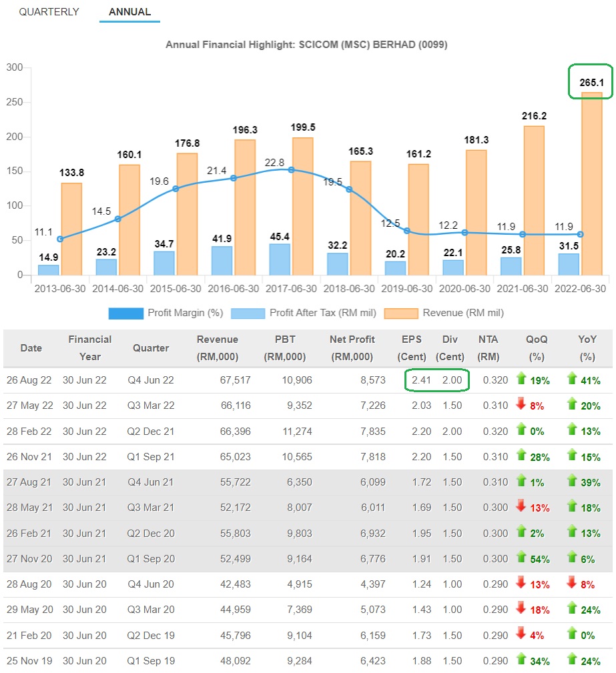Toggle the Profit After Tax legend swatch
The image size is (616, 673).
(248, 313)
